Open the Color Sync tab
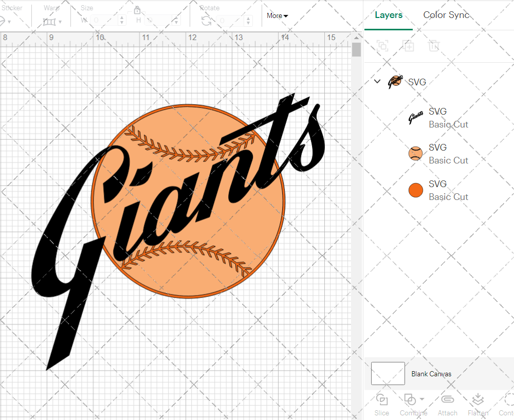This screenshot has width=514, height=420. [x=446, y=15]
